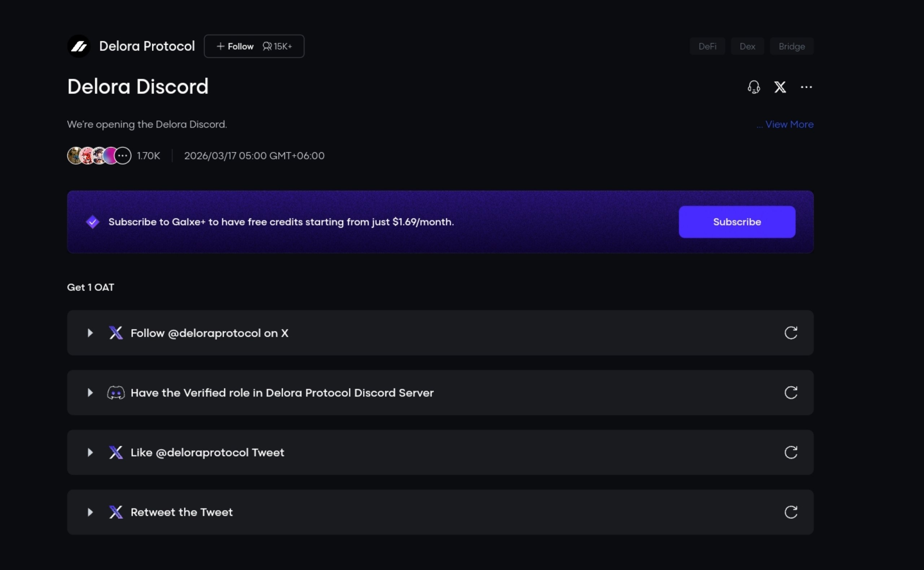This screenshot has width=924, height=570.
Task: Select the Bridge category tag
Action: 791,46
